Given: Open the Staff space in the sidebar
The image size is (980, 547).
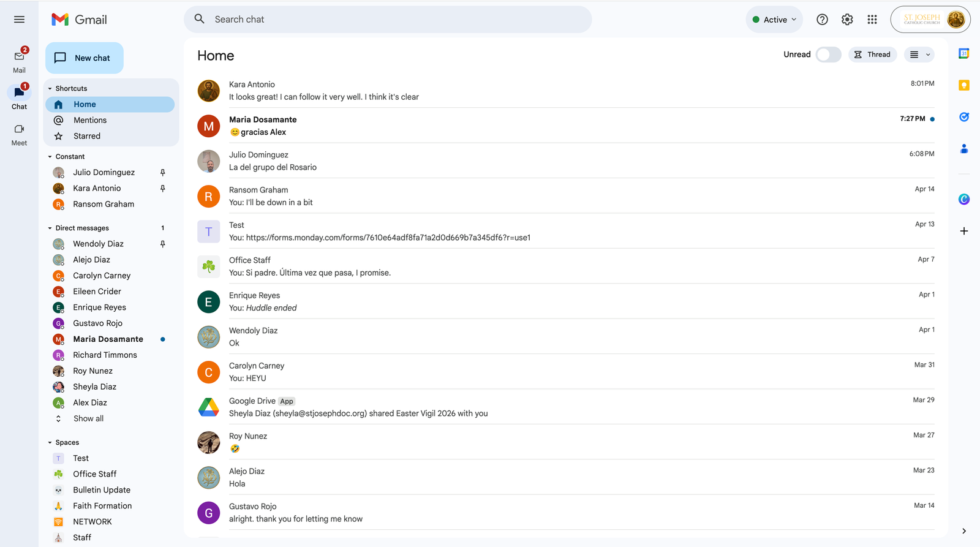Looking at the screenshot, I should click(110, 538).
